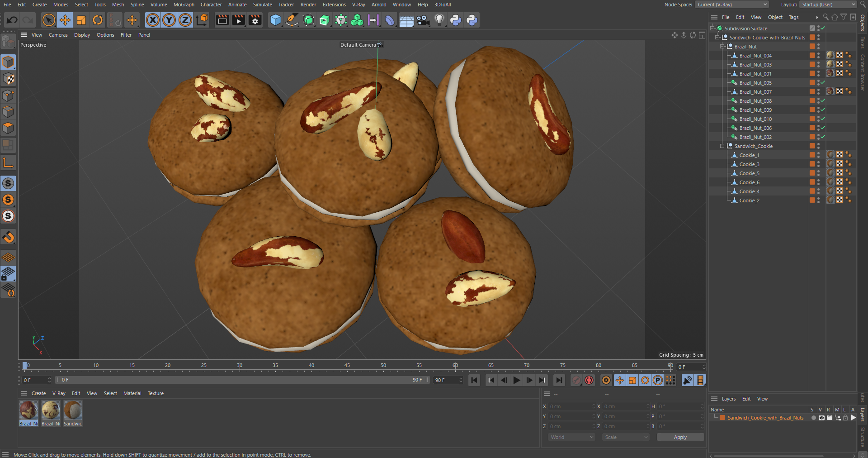Screen dimensions: 868x458
Task: Collapse the Subdivision Surface tree node
Action: [712, 28]
